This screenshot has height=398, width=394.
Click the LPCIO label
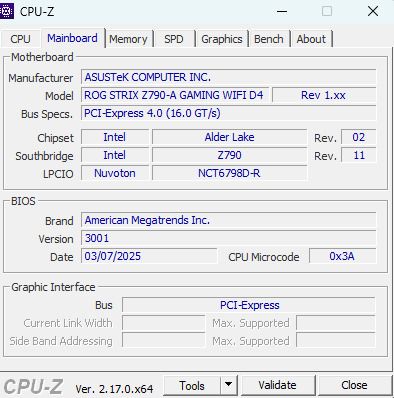(x=58, y=174)
